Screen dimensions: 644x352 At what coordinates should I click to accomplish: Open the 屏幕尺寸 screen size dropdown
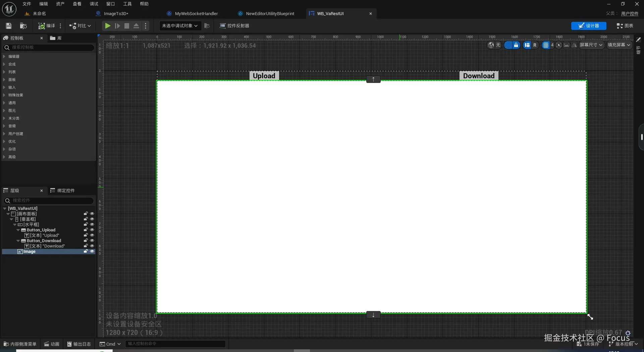[x=591, y=45]
